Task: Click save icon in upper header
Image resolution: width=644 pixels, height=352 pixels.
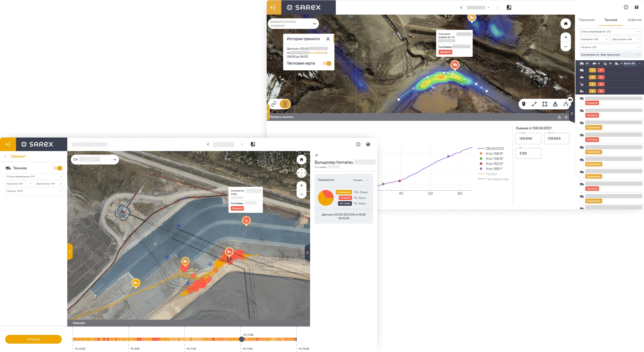Action: (636, 7)
